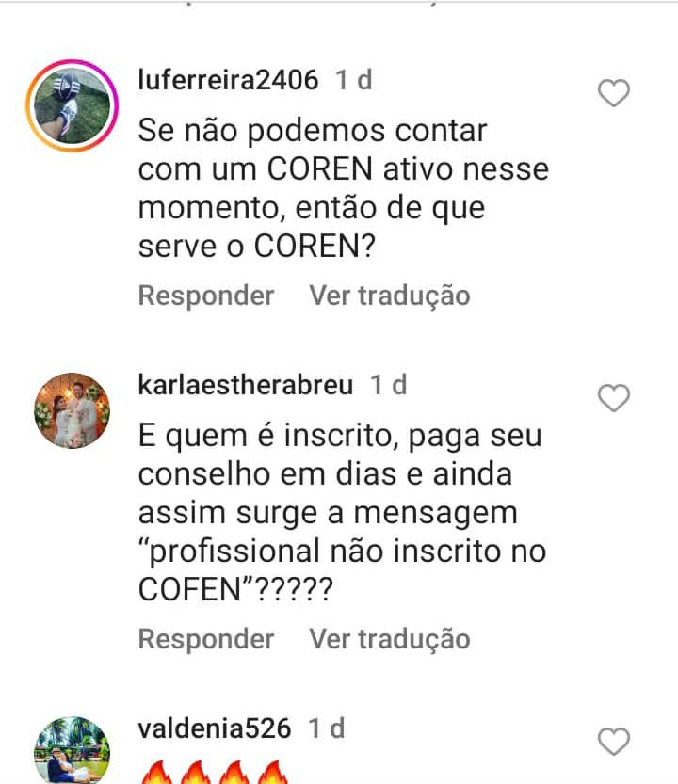The width and height of the screenshot is (678, 784).
Task: Open valdenia526's profile photo
Action: pyautogui.click(x=73, y=750)
